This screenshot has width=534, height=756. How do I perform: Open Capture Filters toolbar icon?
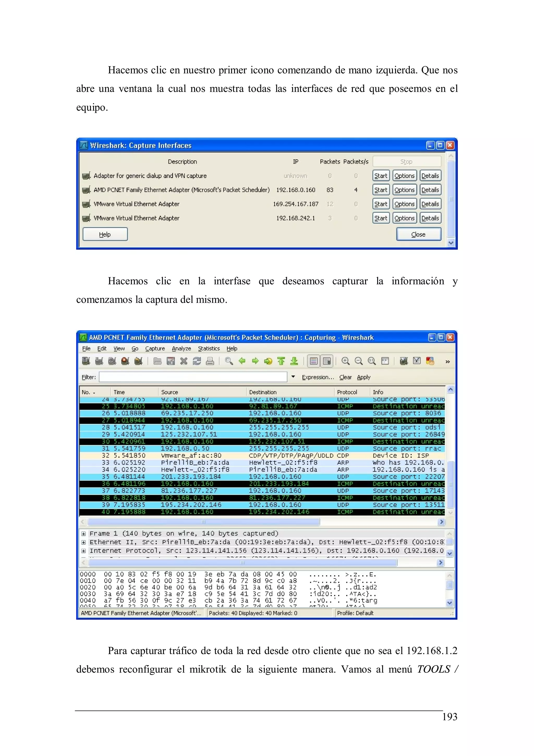404,361
